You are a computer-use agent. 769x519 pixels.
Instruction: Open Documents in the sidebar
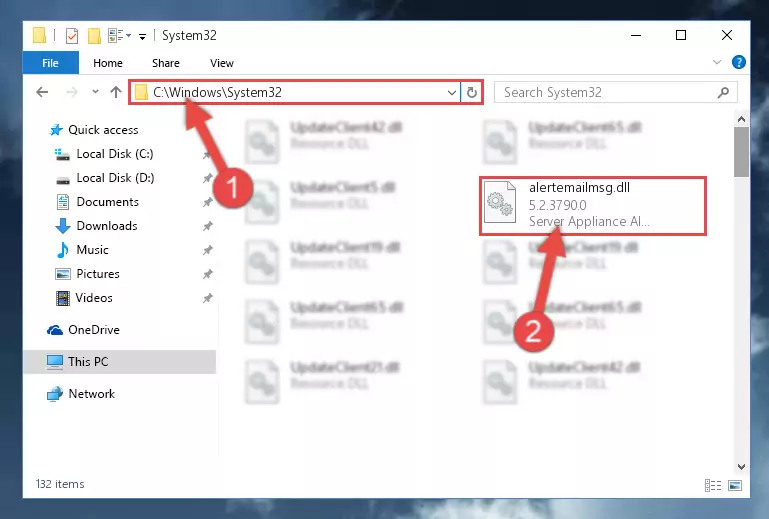pyautogui.click(x=98, y=202)
